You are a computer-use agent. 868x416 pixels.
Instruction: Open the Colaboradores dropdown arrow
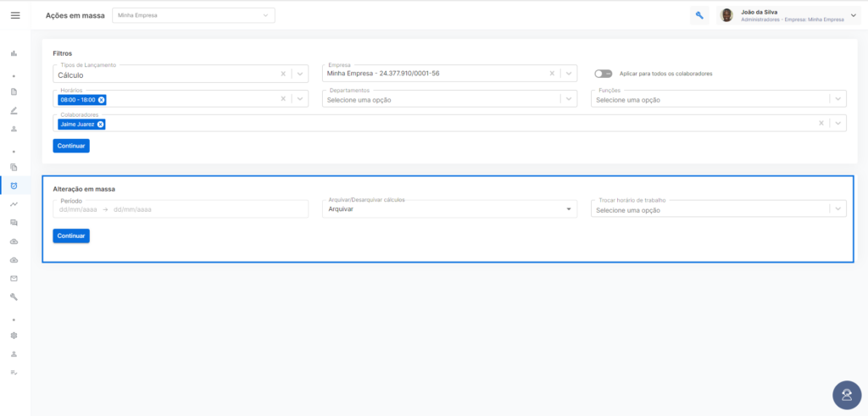pyautogui.click(x=837, y=123)
